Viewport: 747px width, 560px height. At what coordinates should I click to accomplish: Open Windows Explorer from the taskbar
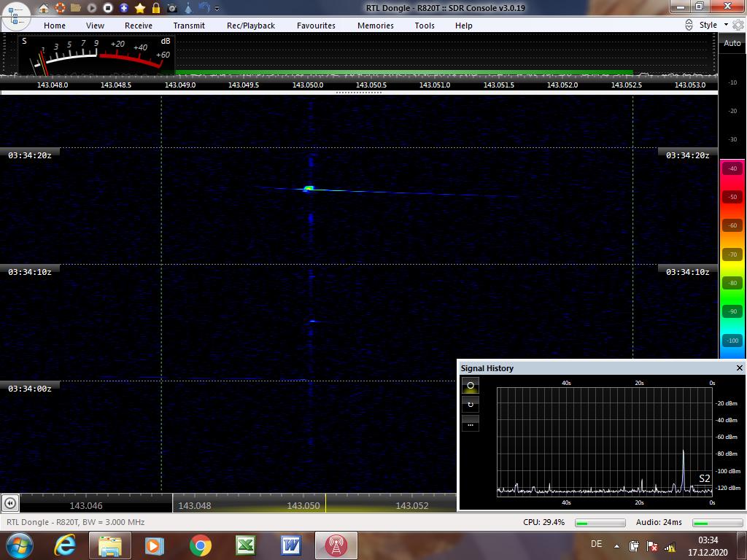[x=109, y=545]
